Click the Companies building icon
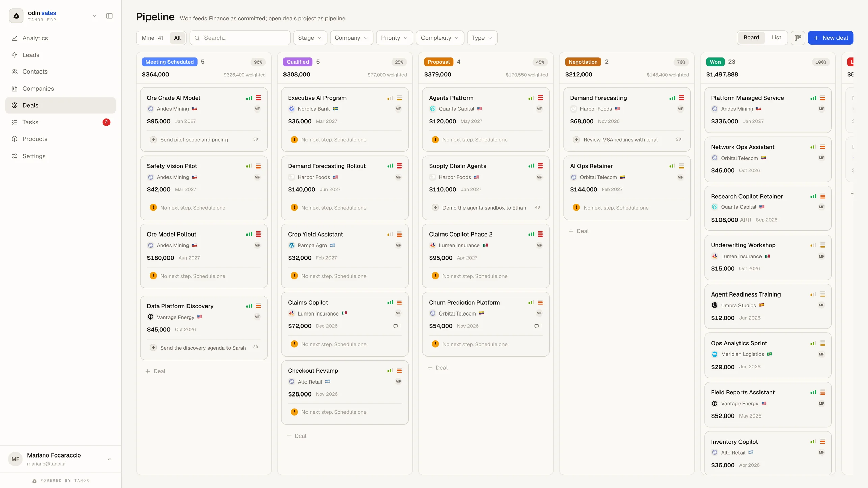 coord(14,89)
